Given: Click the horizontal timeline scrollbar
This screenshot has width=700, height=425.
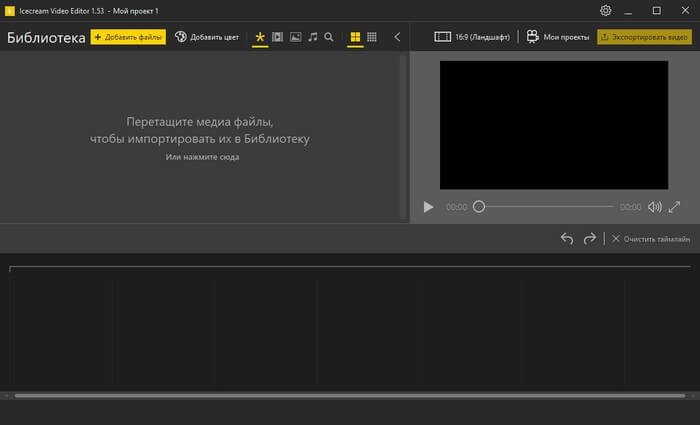Looking at the screenshot, I should pos(350,396).
